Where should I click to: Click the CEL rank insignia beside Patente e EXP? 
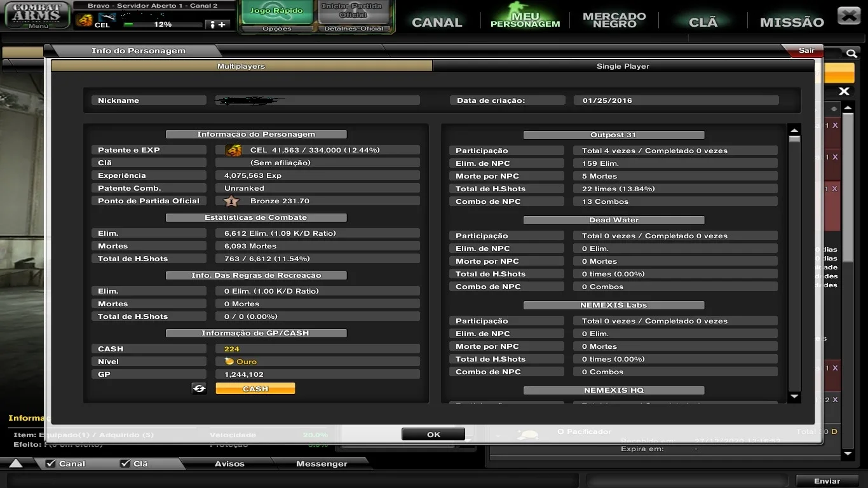233,150
